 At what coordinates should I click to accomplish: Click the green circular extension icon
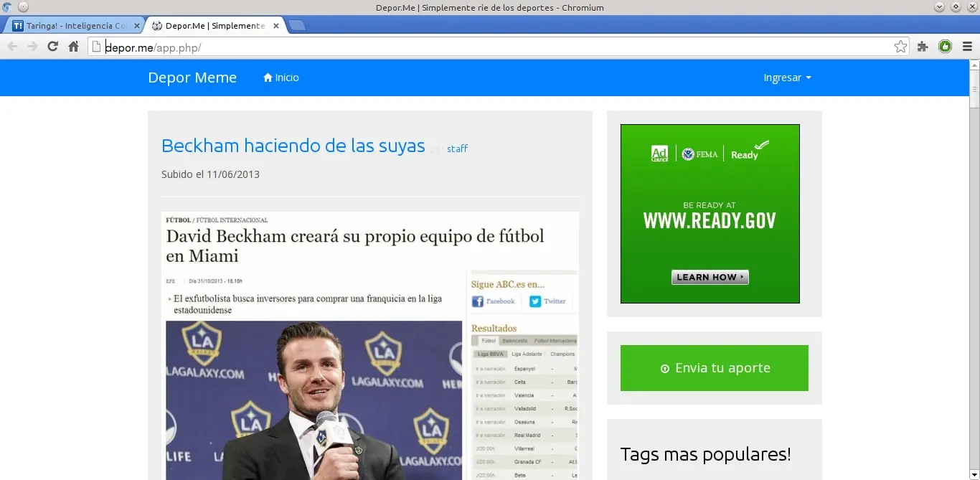click(945, 47)
